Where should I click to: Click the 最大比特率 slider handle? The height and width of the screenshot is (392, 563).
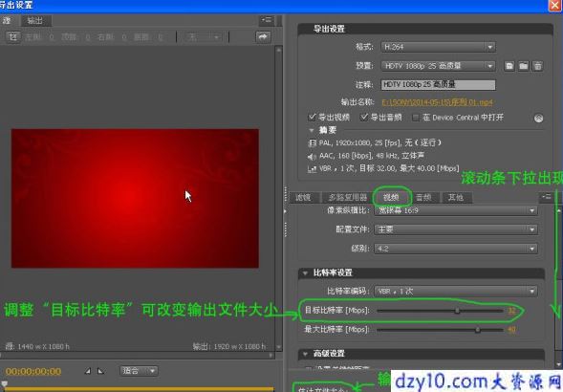(478, 330)
